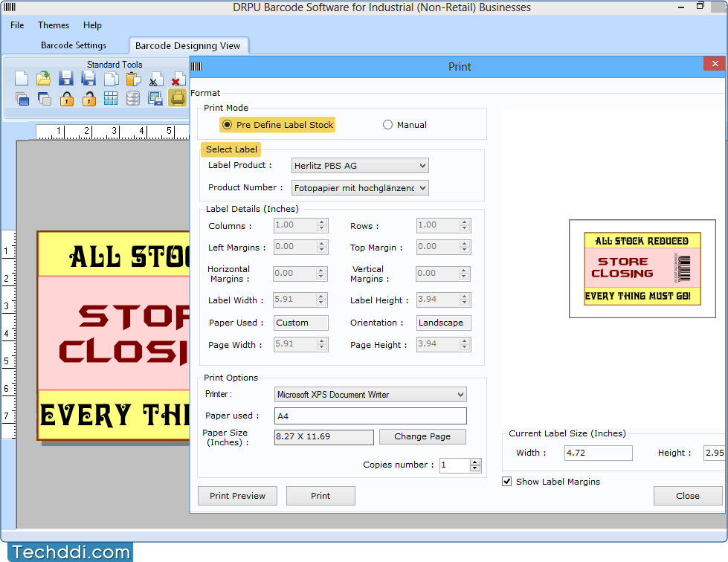The image size is (728, 562).
Task: Click the Copies number input field
Action: tap(454, 465)
